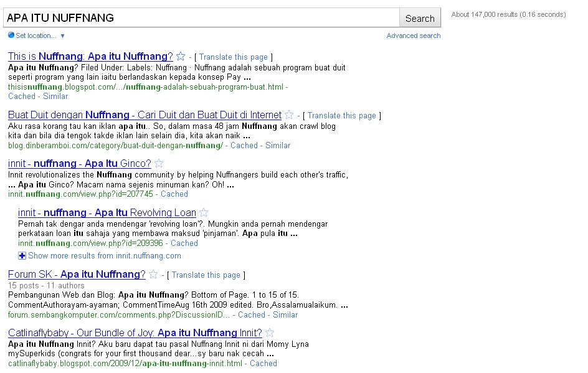Expand plus icon for more innit.nuffnang.com results
588x373 pixels.
click(x=22, y=256)
